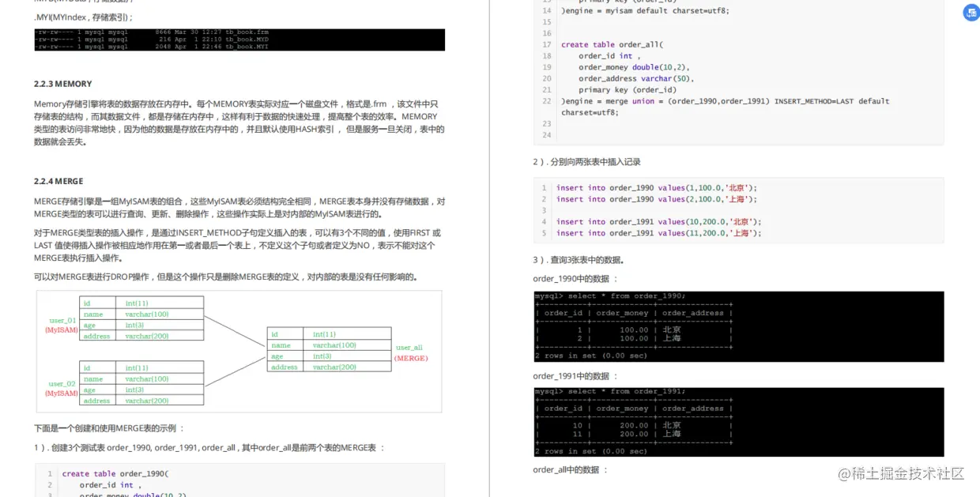The width and height of the screenshot is (980, 497).
Task: Click code line ")engine = myisam default charset=utf8;"
Action: 645,11
